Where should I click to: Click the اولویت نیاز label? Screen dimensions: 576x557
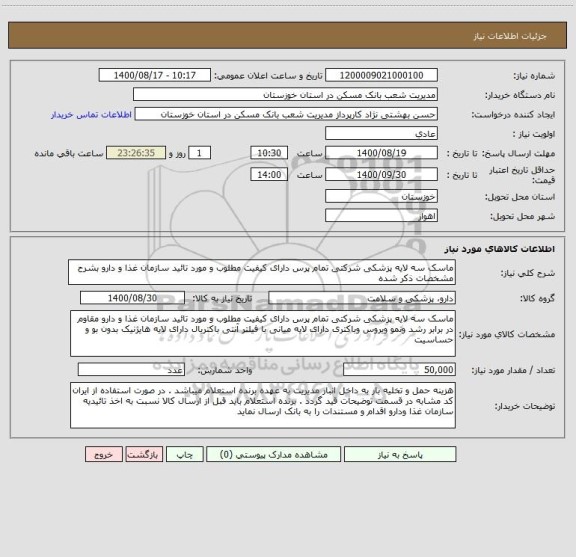pyautogui.click(x=534, y=134)
